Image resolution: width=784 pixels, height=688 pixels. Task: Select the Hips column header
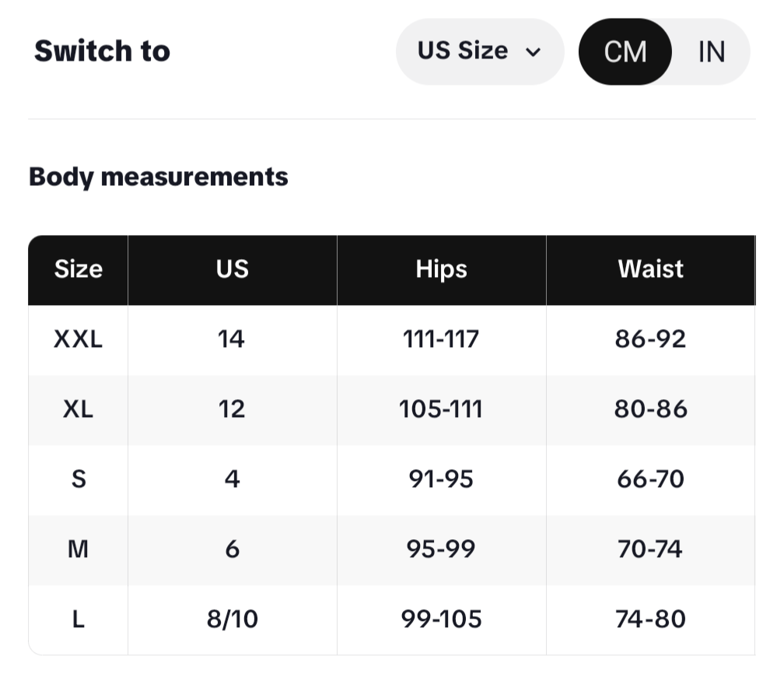tap(441, 269)
